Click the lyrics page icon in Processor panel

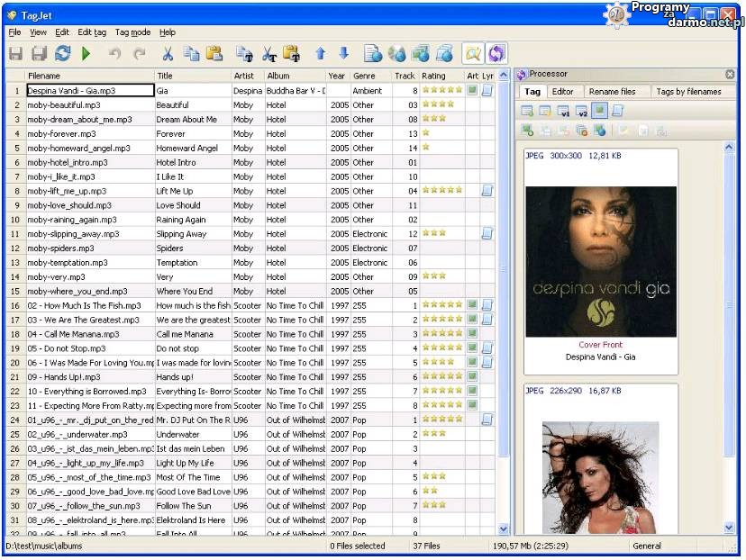[x=617, y=112]
